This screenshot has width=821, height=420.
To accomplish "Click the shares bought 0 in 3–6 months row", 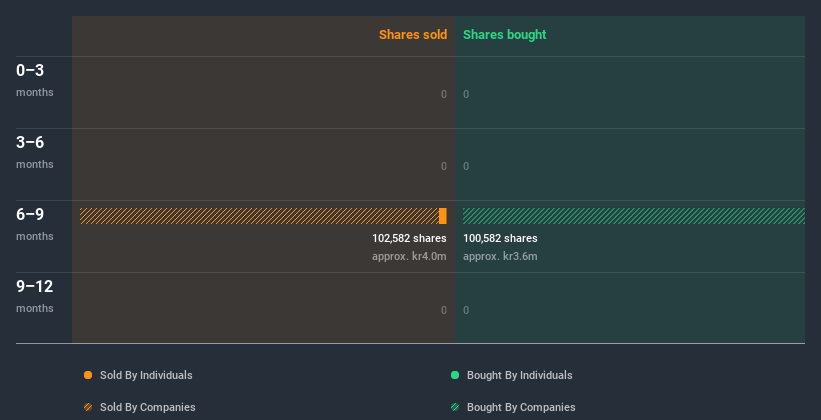I will [466, 167].
